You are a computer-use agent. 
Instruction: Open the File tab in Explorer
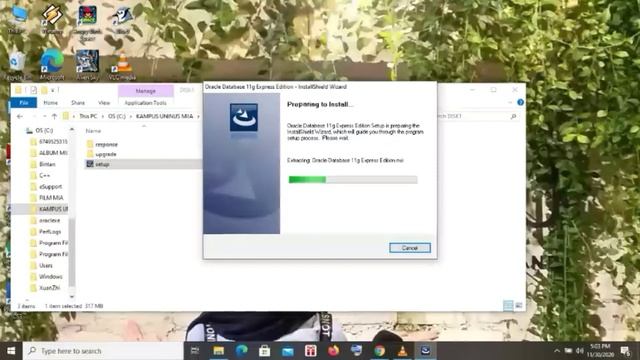click(24, 102)
